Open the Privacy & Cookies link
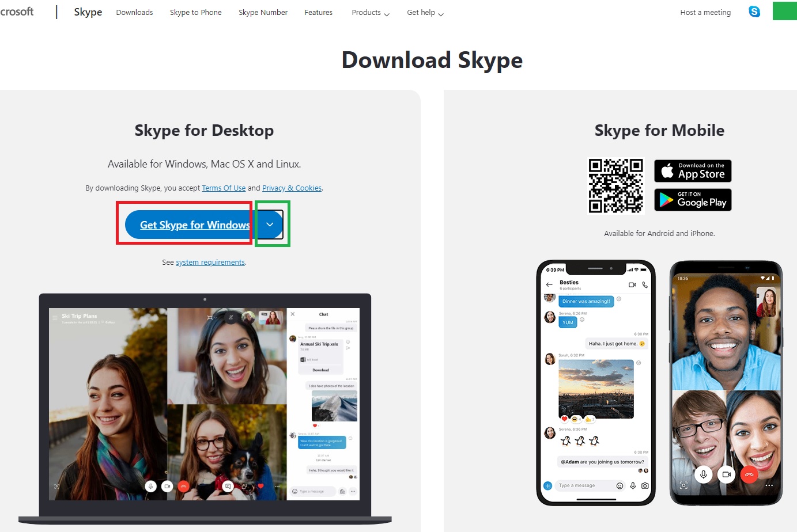Image resolution: width=797 pixels, height=532 pixels. (x=292, y=188)
